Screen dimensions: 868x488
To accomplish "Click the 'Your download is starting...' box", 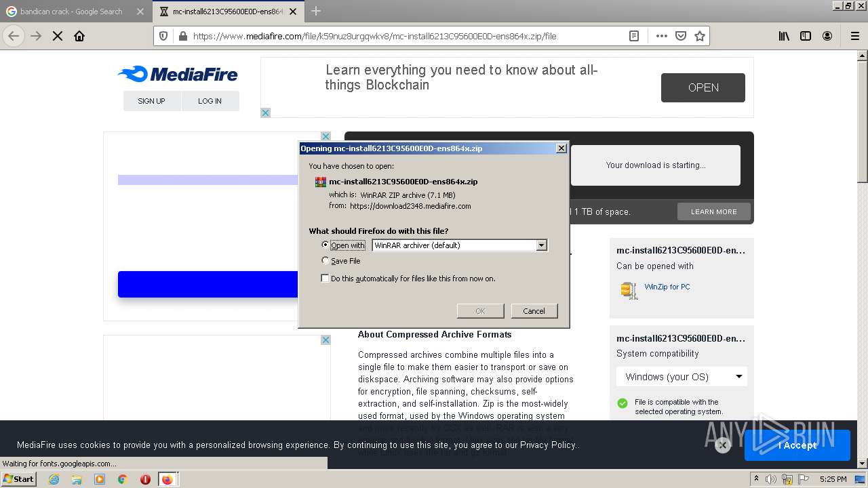I will click(x=656, y=165).
